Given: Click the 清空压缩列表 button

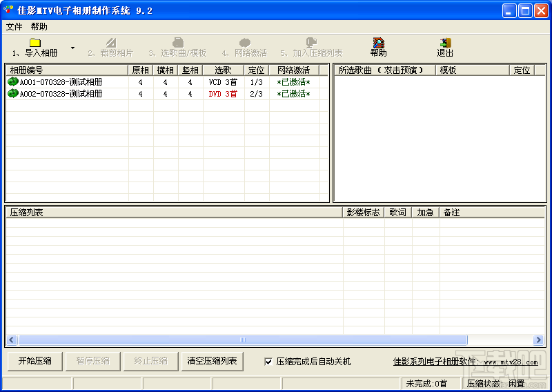Looking at the screenshot, I should (x=213, y=361).
